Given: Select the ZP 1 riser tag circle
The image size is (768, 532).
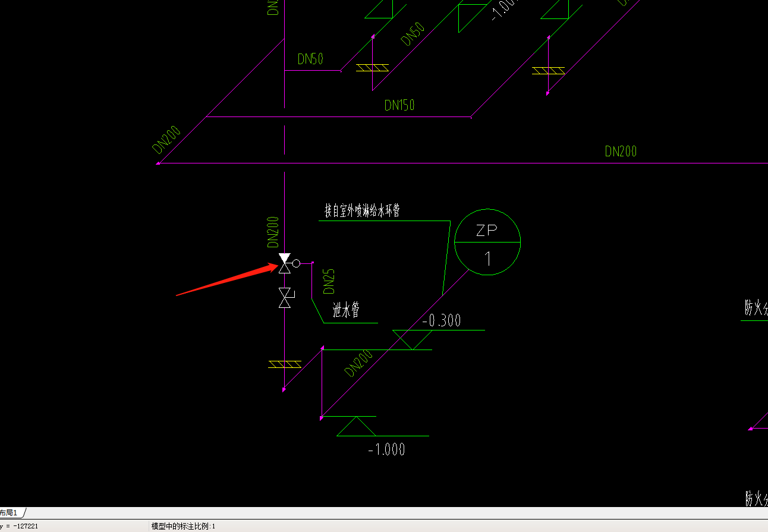Looking at the screenshot, I should click(487, 242).
